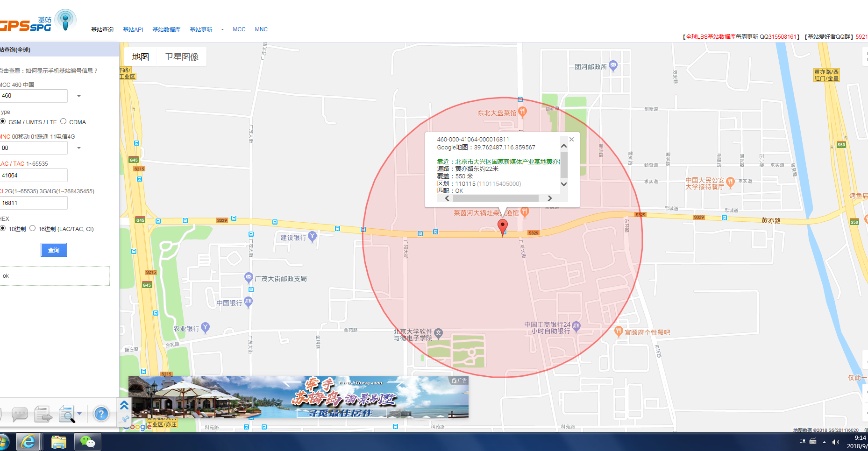Switch to 地图 map view
Screen dimensions: 868x451
[x=141, y=57]
